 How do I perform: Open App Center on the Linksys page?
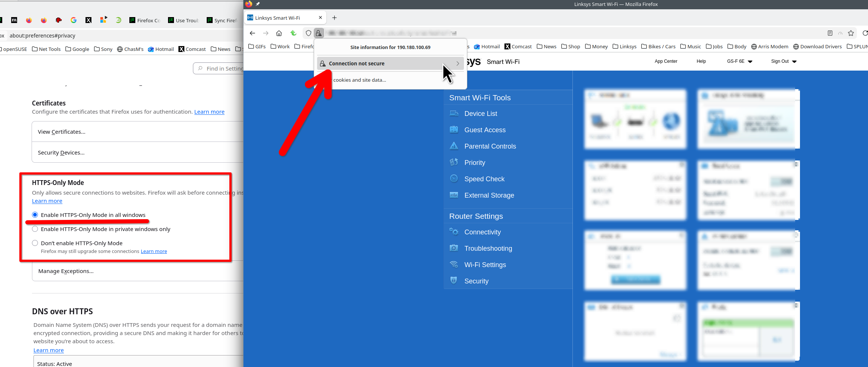coord(666,61)
